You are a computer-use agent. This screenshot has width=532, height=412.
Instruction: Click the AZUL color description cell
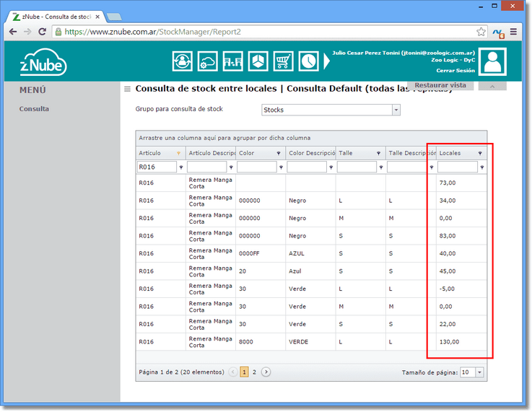(x=310, y=254)
